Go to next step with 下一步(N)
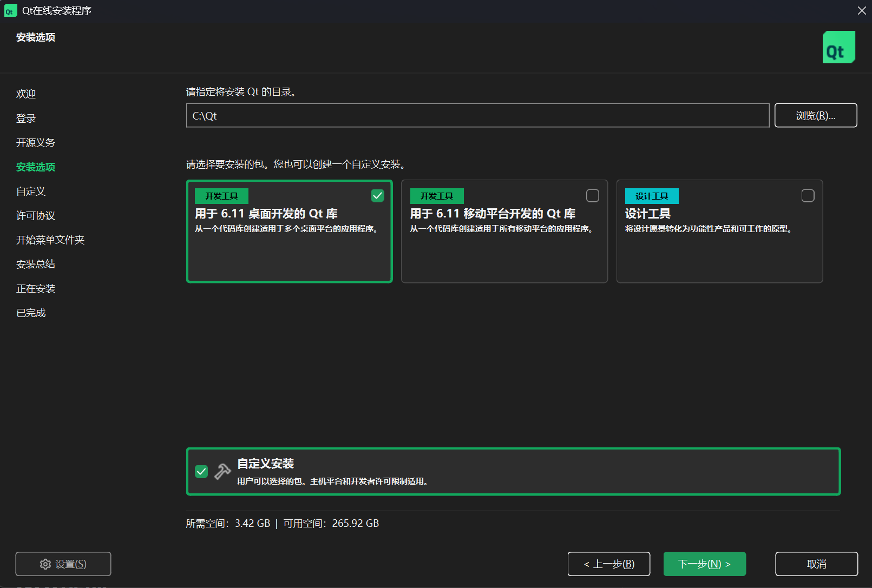Viewport: 872px width, 588px height. pos(705,564)
